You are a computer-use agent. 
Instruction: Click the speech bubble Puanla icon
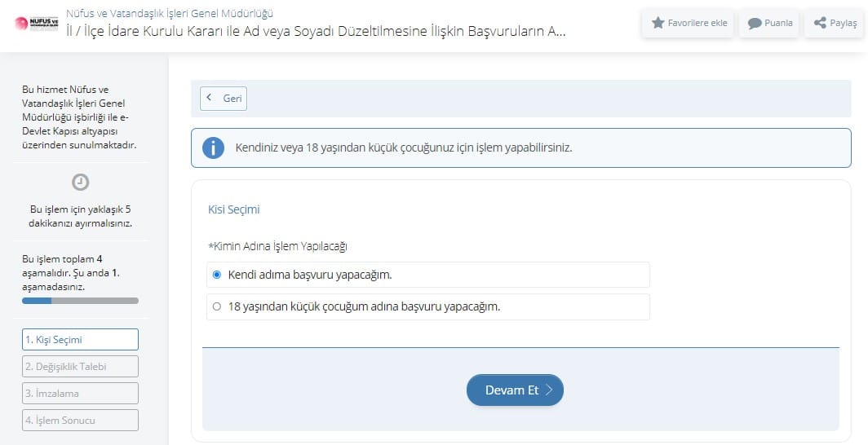[755, 23]
